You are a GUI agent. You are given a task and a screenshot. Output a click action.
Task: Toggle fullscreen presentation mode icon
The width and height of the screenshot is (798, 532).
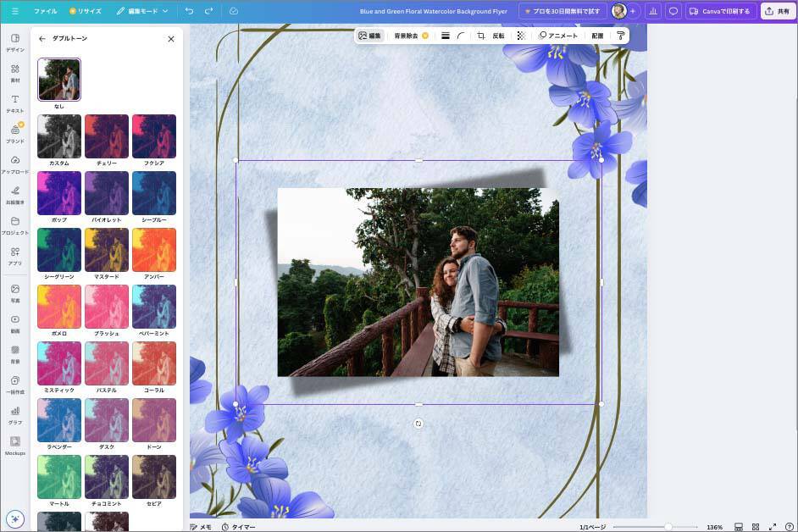pyautogui.click(x=773, y=527)
